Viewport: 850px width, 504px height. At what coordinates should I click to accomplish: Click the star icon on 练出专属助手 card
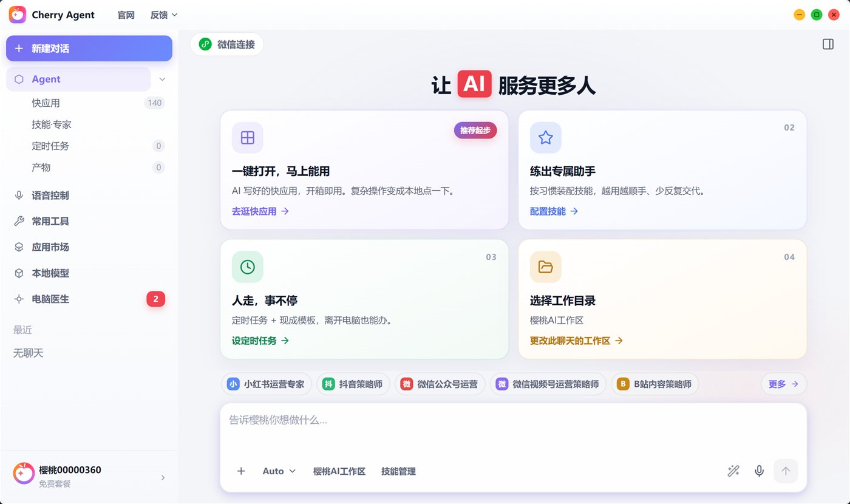point(546,138)
